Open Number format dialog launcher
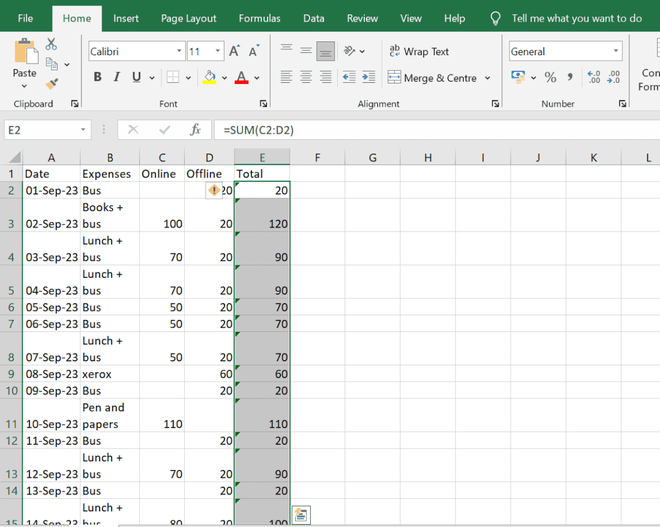This screenshot has height=527, width=660. coord(622,104)
